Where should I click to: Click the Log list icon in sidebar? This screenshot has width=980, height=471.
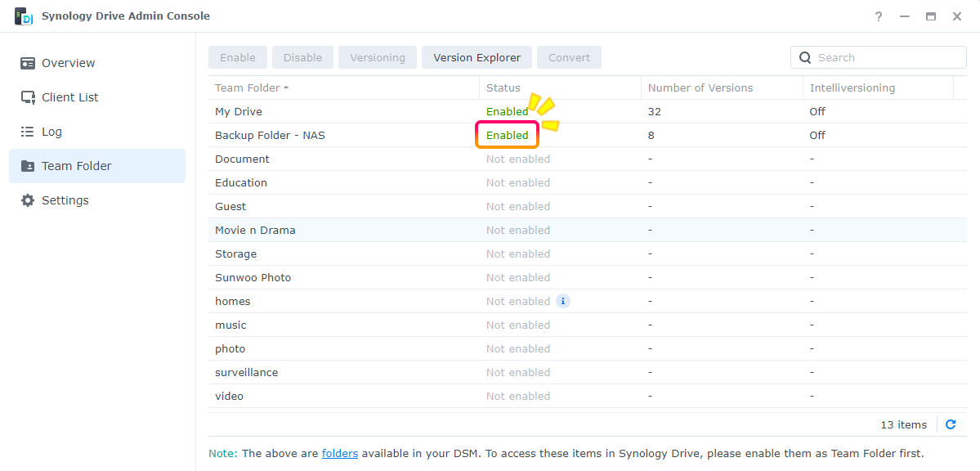coord(28,132)
